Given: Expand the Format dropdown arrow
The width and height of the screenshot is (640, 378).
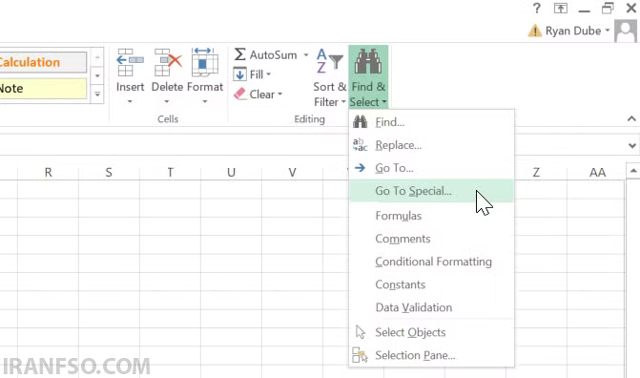Looking at the screenshot, I should point(205,102).
